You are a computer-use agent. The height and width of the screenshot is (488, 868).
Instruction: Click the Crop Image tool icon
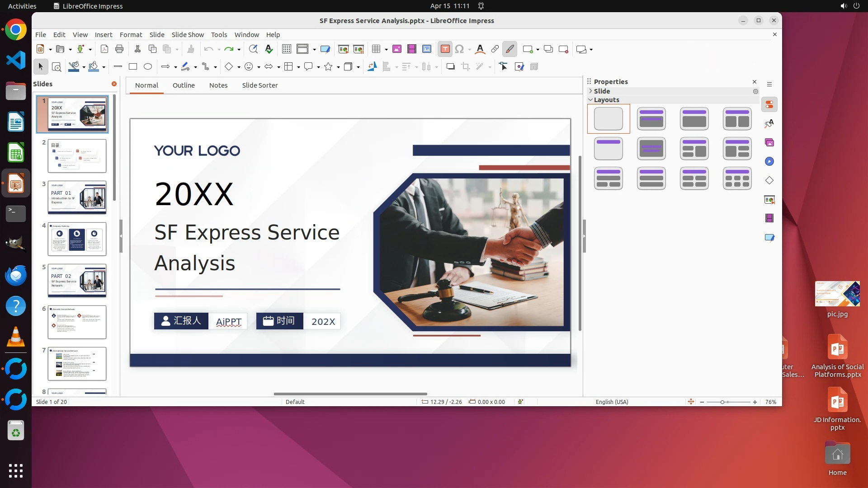point(466,67)
